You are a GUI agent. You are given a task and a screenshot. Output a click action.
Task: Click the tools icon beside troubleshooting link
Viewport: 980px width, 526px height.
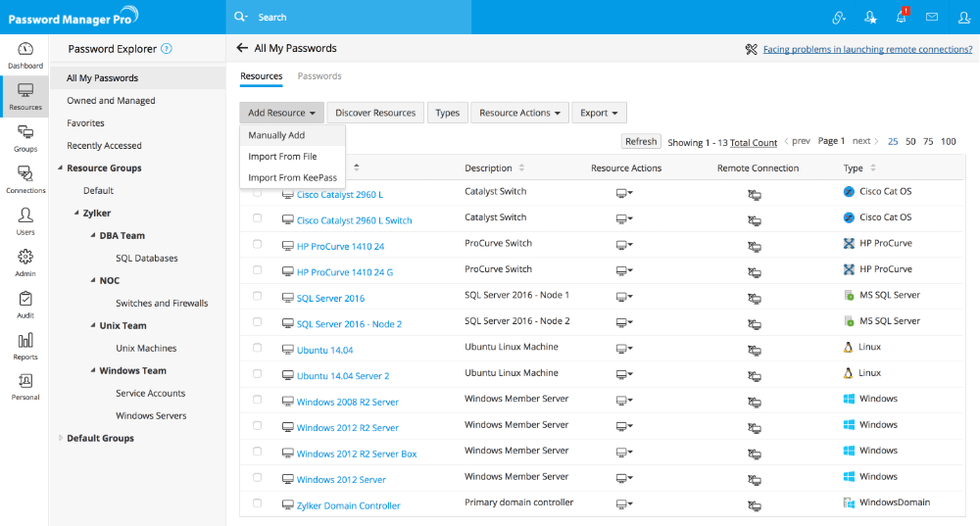pyautogui.click(x=752, y=49)
